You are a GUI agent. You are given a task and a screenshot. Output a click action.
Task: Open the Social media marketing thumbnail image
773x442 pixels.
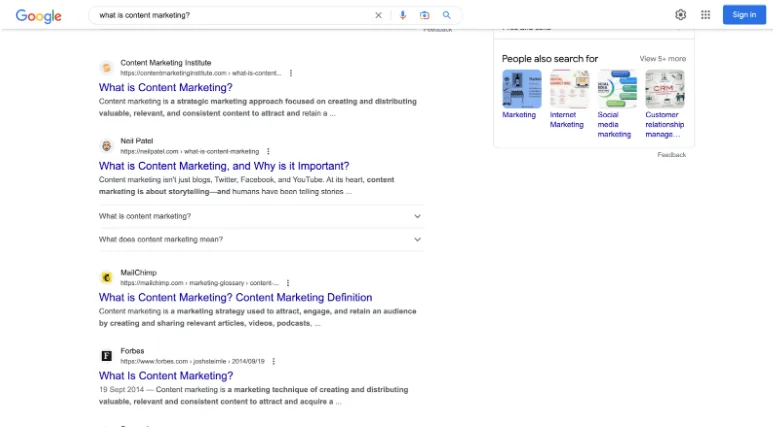point(617,89)
